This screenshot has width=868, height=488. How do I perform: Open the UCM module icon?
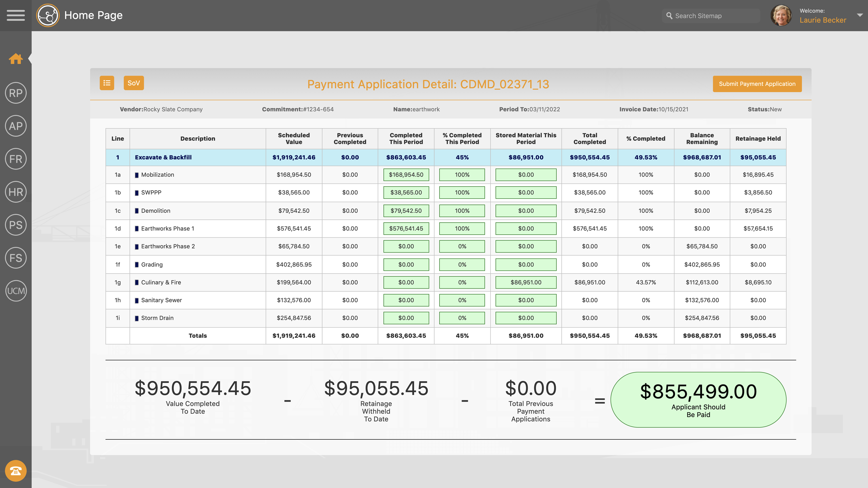pos(16,291)
